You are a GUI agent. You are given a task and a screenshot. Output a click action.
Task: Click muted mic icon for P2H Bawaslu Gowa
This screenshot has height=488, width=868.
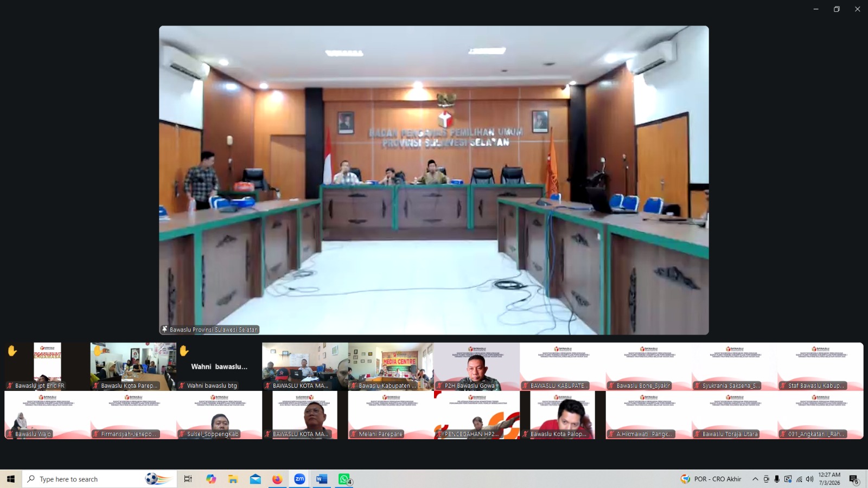[439, 386]
